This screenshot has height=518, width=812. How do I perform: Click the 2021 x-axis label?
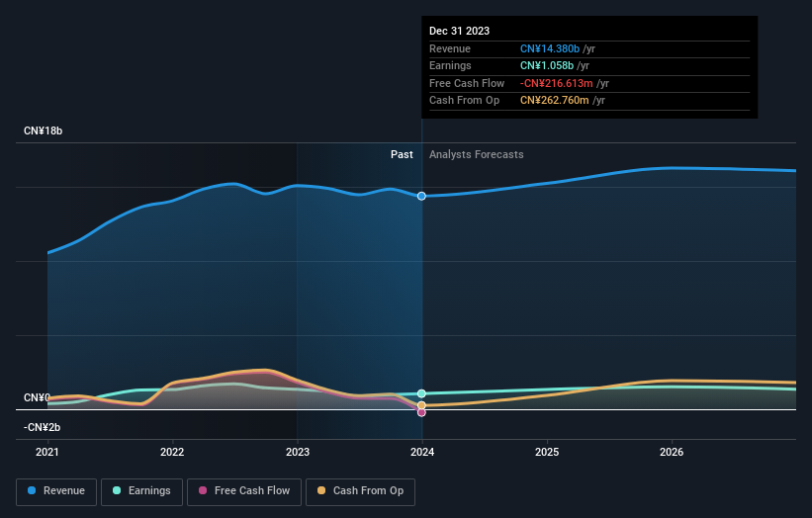click(47, 452)
